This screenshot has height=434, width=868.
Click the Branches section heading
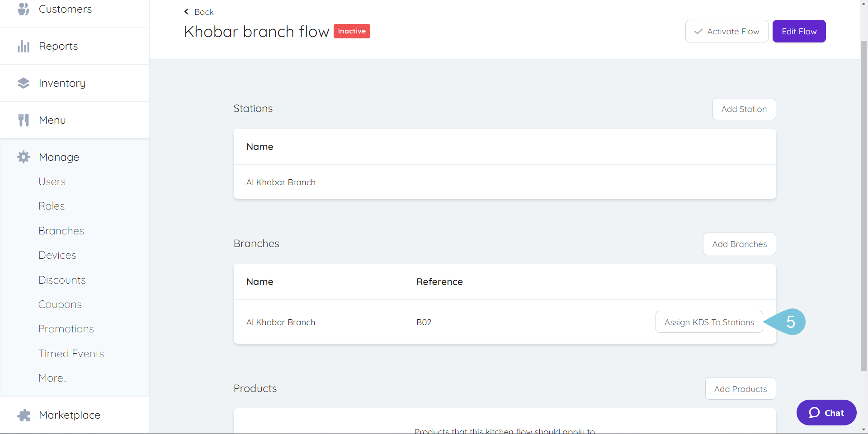click(x=256, y=243)
